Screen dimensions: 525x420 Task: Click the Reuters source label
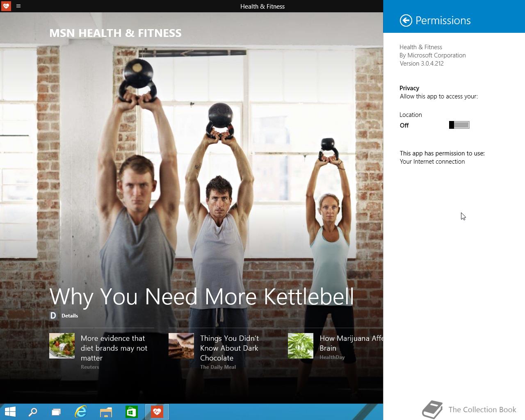[90, 367]
